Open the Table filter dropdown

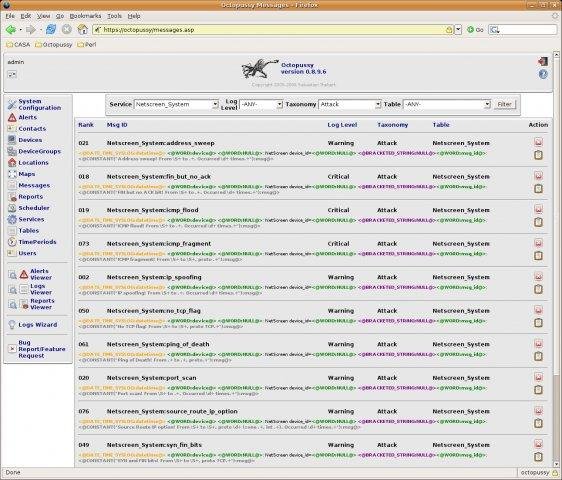coord(447,104)
